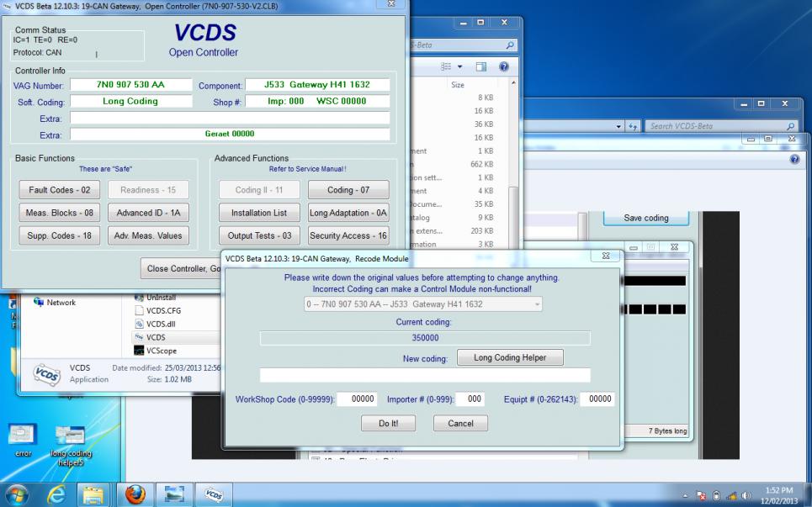The height and width of the screenshot is (507, 812).
Task: Click the Component value J533 Gateway H41 1632
Action: click(x=317, y=84)
